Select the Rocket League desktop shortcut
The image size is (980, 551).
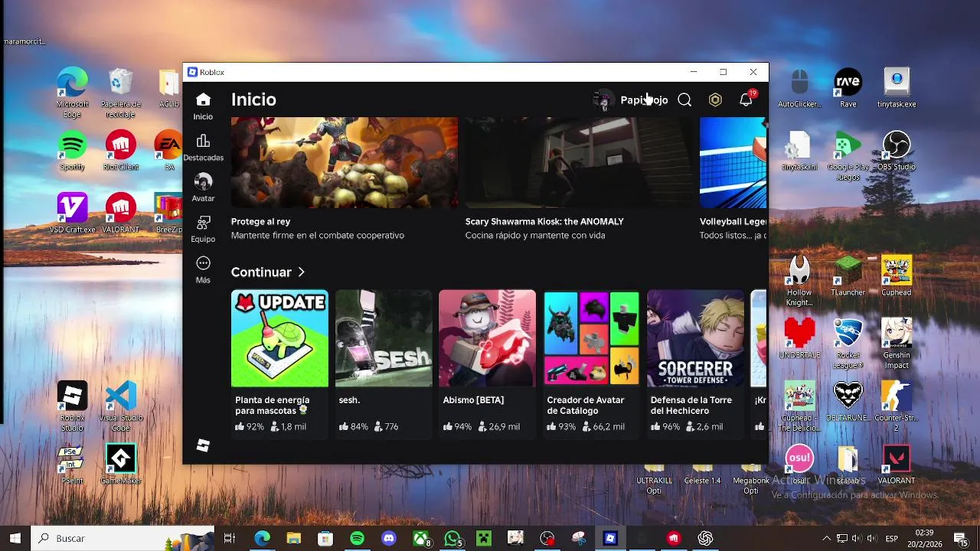click(x=848, y=344)
